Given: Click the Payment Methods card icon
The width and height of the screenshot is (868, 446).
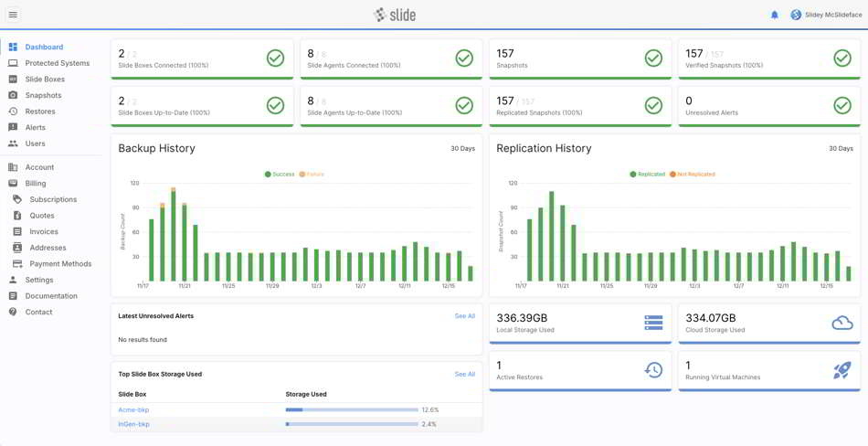Looking at the screenshot, I should [x=17, y=264].
